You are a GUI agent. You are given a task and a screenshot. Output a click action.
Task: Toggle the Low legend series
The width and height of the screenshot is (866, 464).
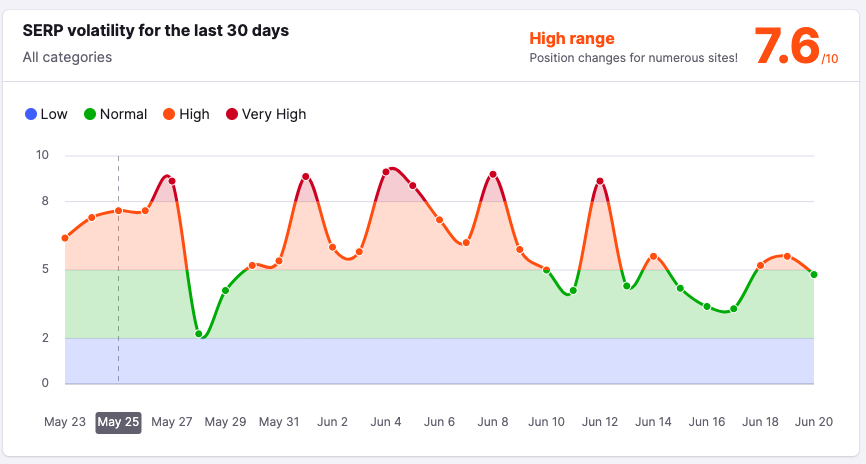tap(46, 114)
